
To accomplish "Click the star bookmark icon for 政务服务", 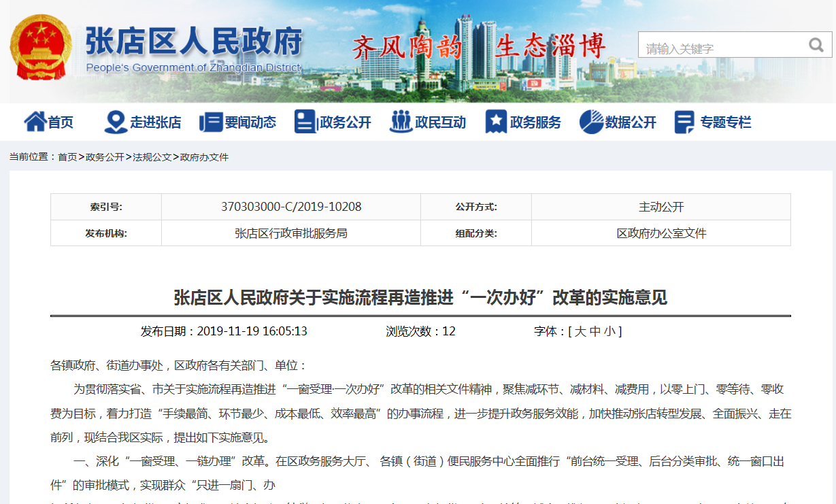I will (x=496, y=122).
